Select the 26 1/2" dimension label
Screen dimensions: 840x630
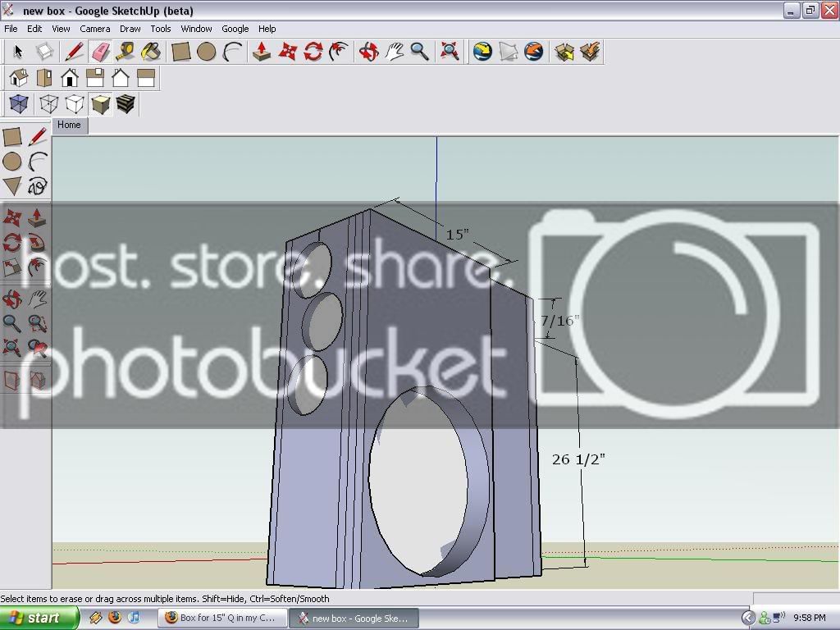click(x=578, y=459)
